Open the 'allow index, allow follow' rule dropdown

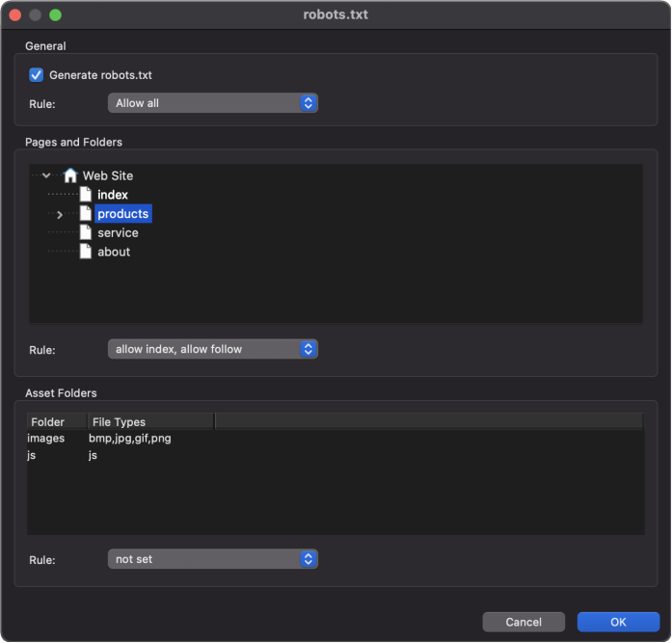(212, 349)
